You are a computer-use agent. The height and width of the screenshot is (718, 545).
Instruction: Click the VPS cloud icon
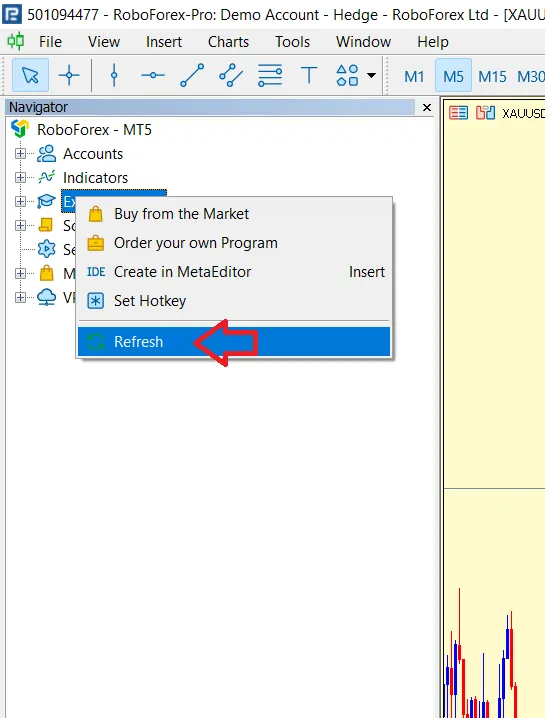click(x=46, y=297)
